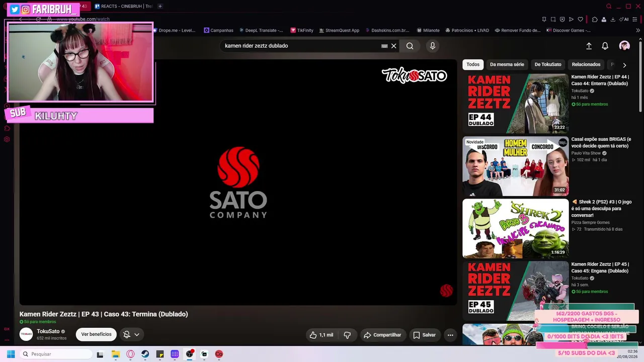Open the Kamen Rider Zeztz EP 45 thumbnail
Viewport: 644px width, 362px height.
point(516,291)
